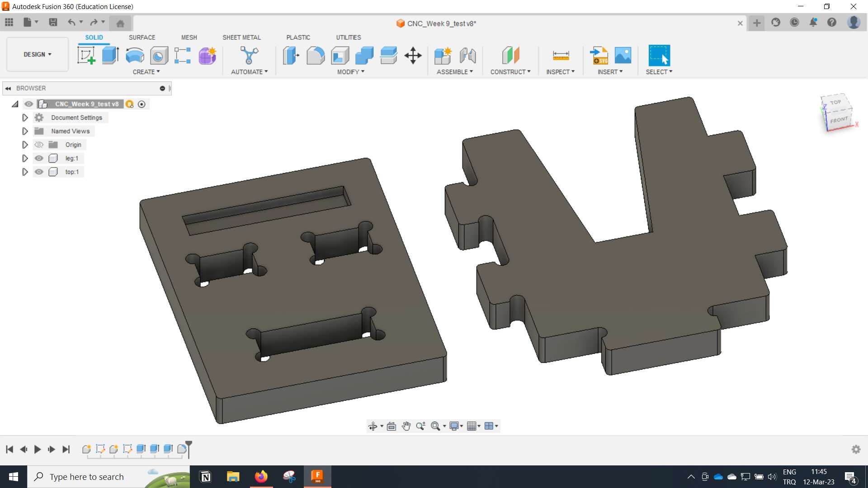Image resolution: width=868 pixels, height=488 pixels.
Task: Select the Create Sketch tool
Action: (x=86, y=56)
